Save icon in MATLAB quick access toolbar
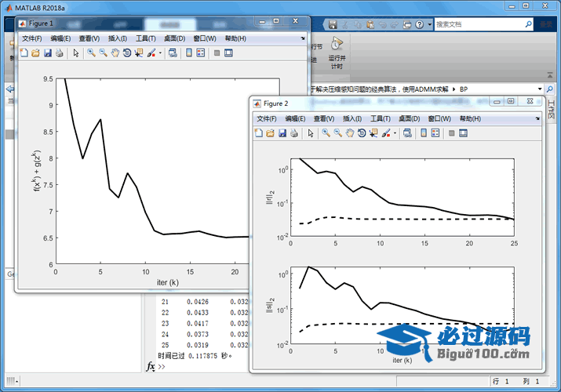The width and height of the screenshot is (561, 392). [333, 24]
